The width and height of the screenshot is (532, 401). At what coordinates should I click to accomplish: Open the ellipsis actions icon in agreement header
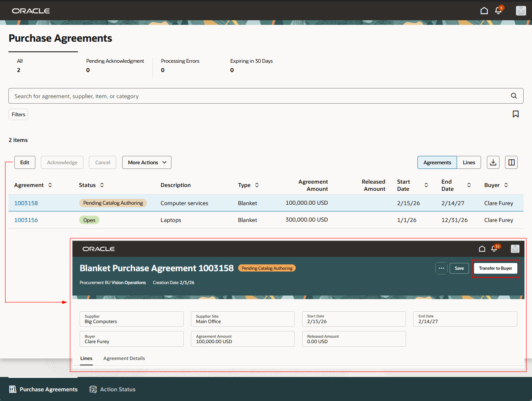pos(441,268)
